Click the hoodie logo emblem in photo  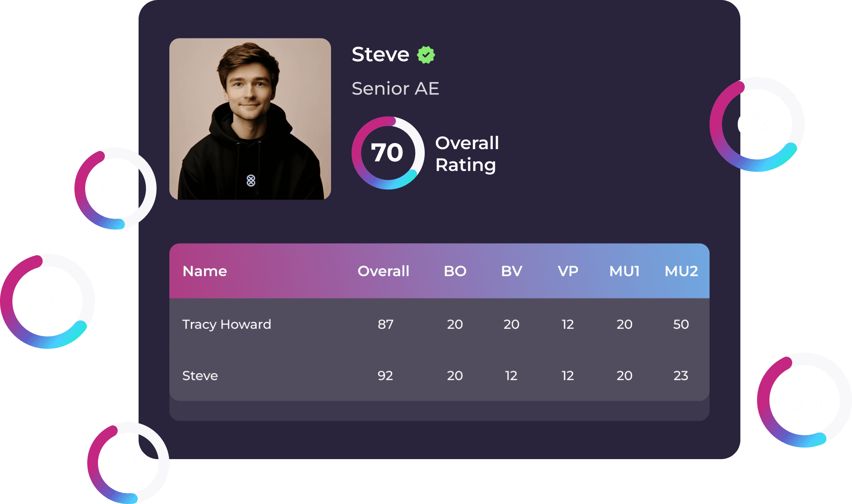[251, 181]
